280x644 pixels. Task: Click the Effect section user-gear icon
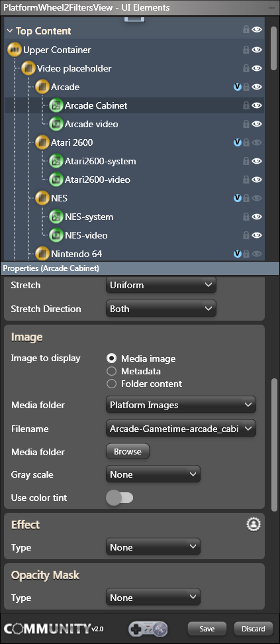coord(254,525)
